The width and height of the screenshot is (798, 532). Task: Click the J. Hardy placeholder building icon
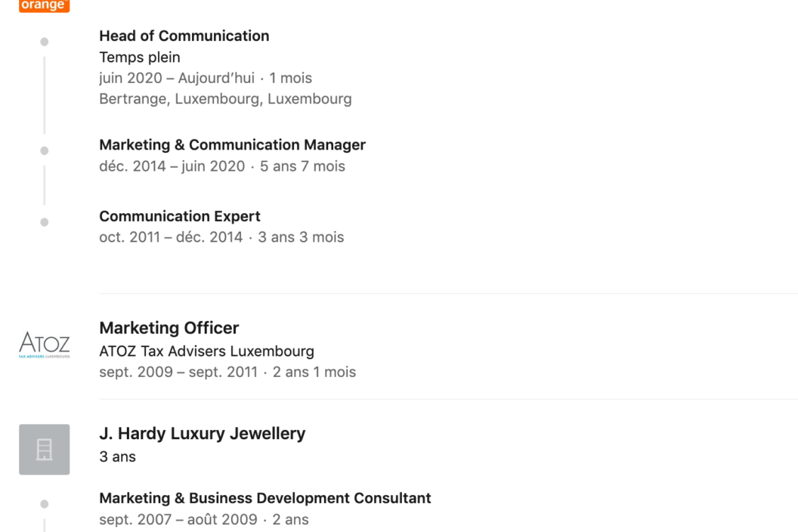(x=44, y=450)
